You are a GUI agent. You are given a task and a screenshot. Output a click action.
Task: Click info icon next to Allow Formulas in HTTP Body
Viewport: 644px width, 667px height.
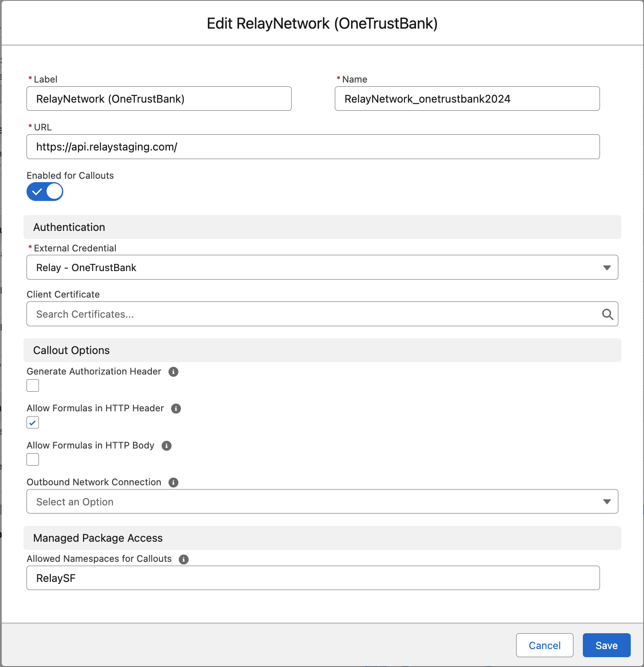(x=166, y=446)
